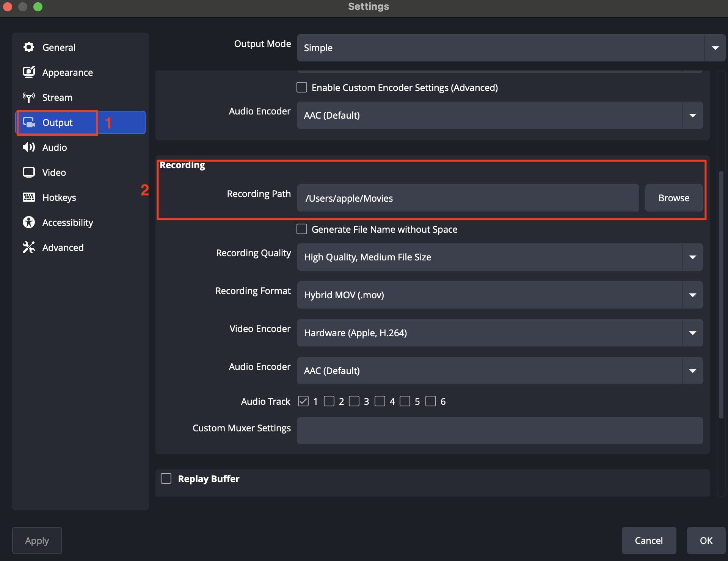Viewport: 728px width, 561px height.
Task: Uncheck Audio Track 1 checkbox
Action: pos(303,401)
